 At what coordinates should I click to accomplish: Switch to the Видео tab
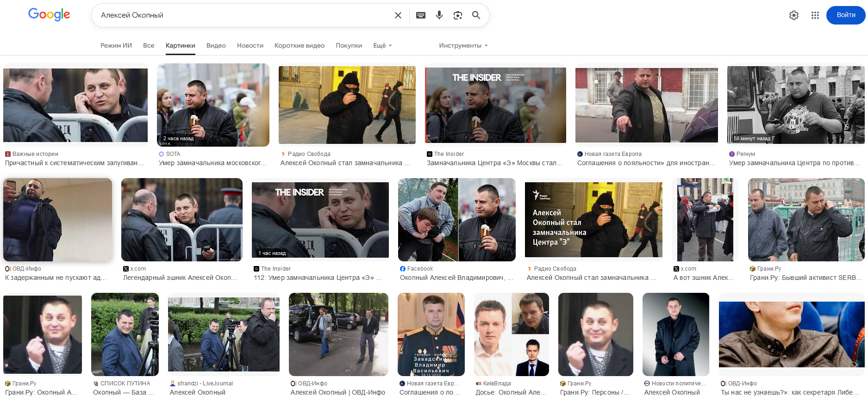[x=216, y=45]
